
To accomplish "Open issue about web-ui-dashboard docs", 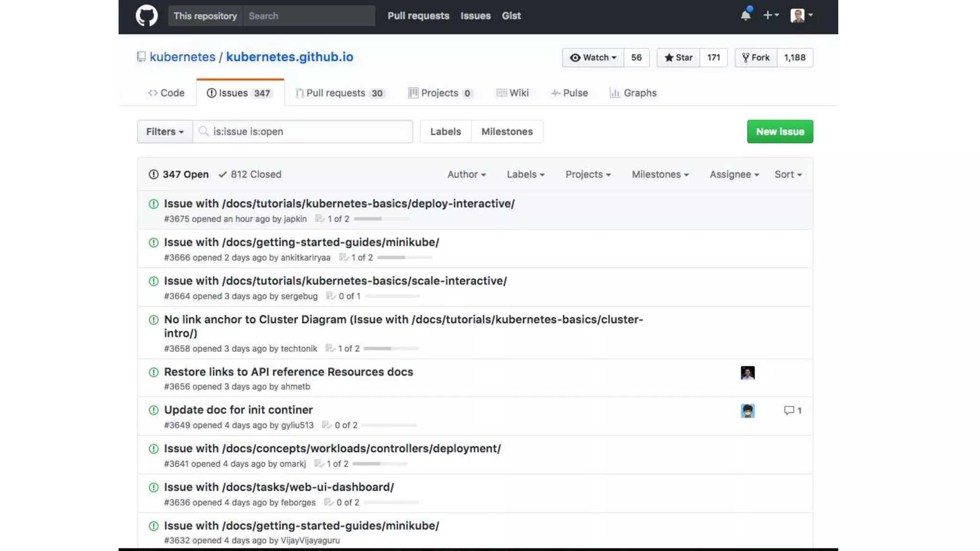I will click(x=278, y=487).
